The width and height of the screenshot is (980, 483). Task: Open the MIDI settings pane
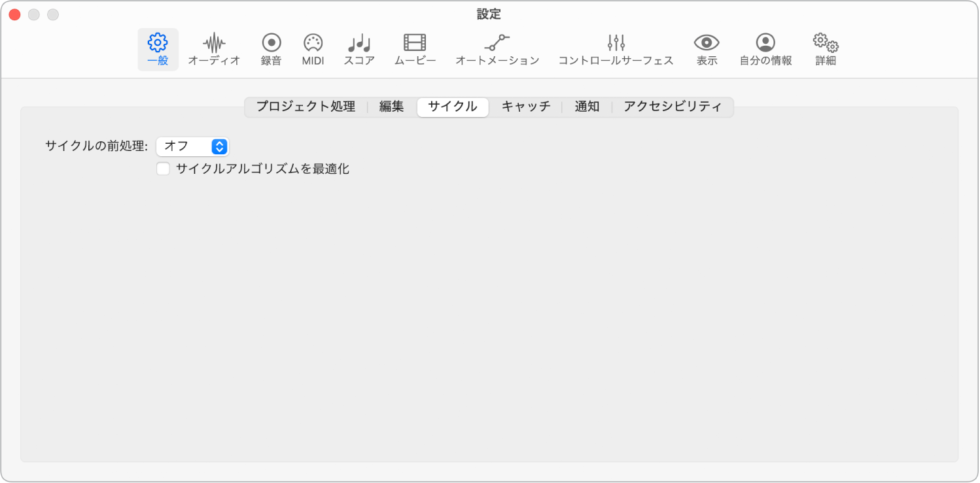pos(313,50)
